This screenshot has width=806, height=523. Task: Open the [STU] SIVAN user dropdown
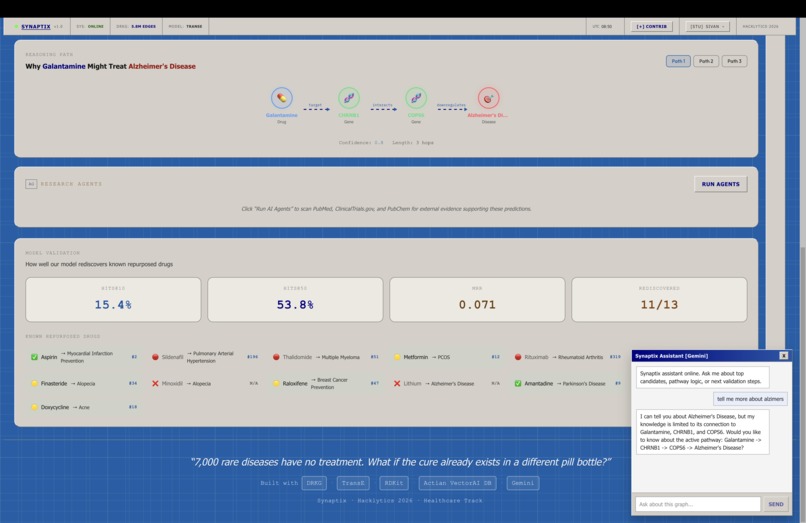[707, 26]
